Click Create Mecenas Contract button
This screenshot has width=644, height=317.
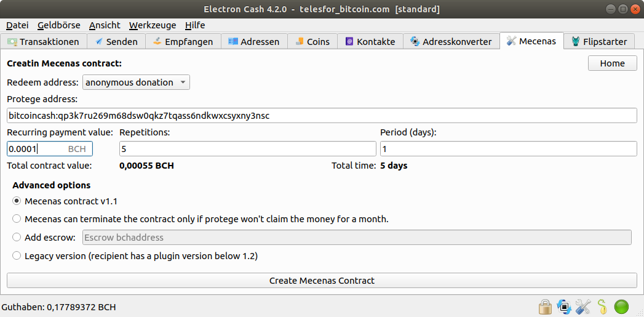[x=322, y=281]
